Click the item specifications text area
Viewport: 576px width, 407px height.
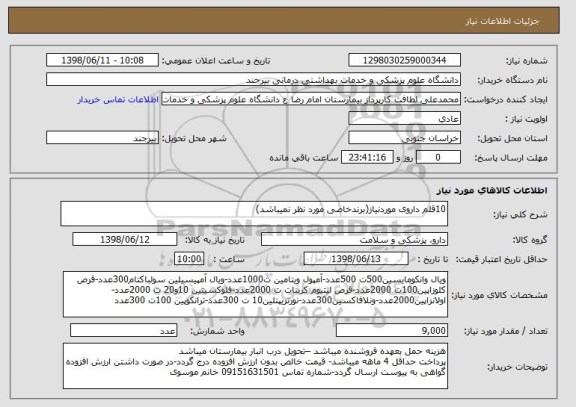pos(255,295)
